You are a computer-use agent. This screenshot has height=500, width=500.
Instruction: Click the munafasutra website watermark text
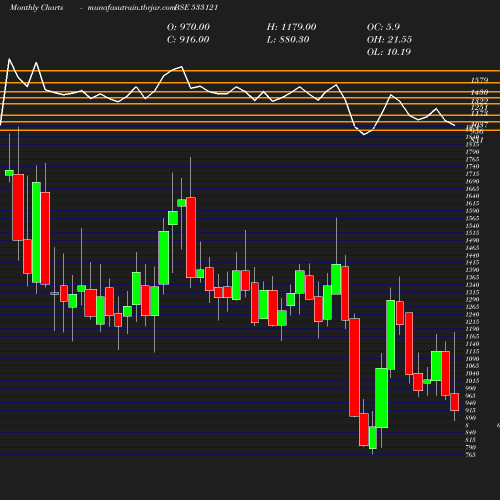(x=131, y=8)
